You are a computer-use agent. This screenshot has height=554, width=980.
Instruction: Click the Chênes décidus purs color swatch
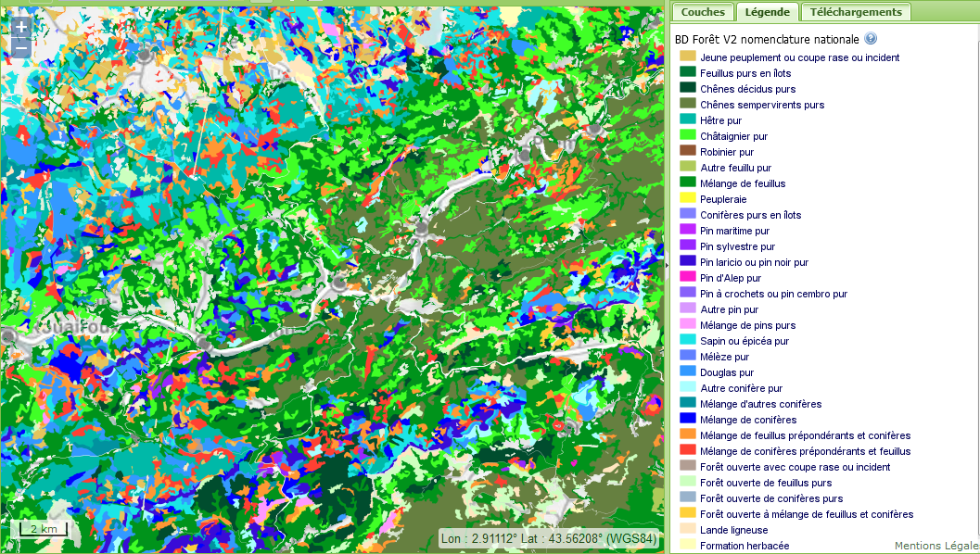click(687, 88)
